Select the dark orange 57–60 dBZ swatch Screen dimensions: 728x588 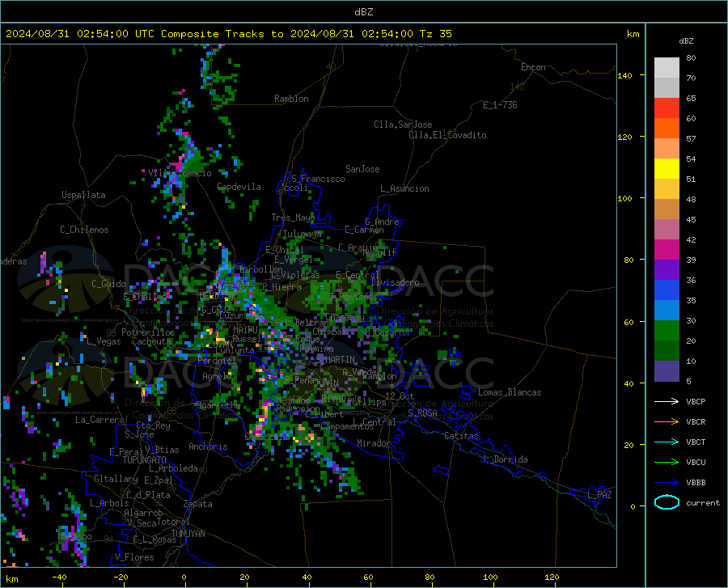click(667, 129)
